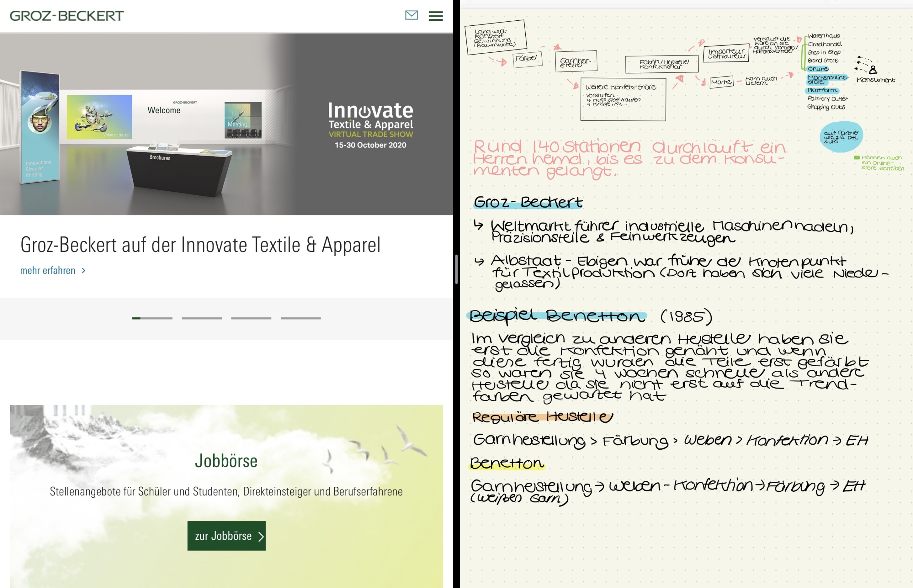Open the Innovate Textile & Apparel hero banner
Image resolution: width=913 pixels, height=588 pixels.
tap(226, 124)
